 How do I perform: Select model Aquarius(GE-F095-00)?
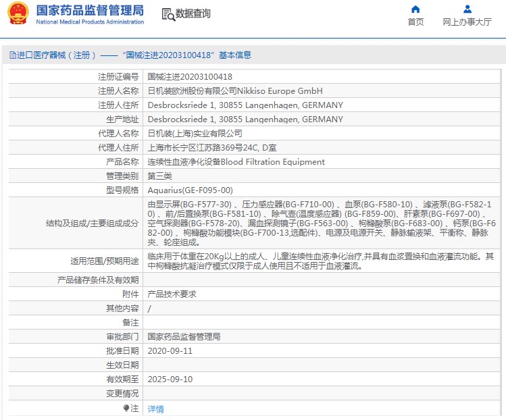(x=190, y=190)
